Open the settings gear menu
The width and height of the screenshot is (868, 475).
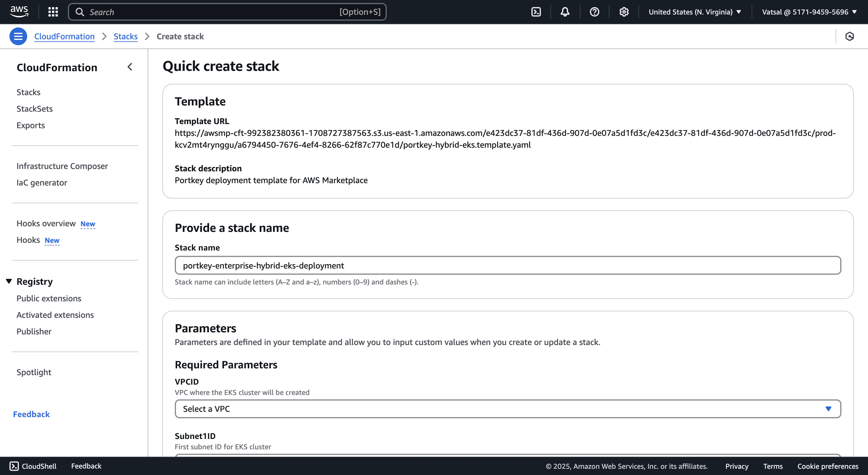tap(624, 12)
